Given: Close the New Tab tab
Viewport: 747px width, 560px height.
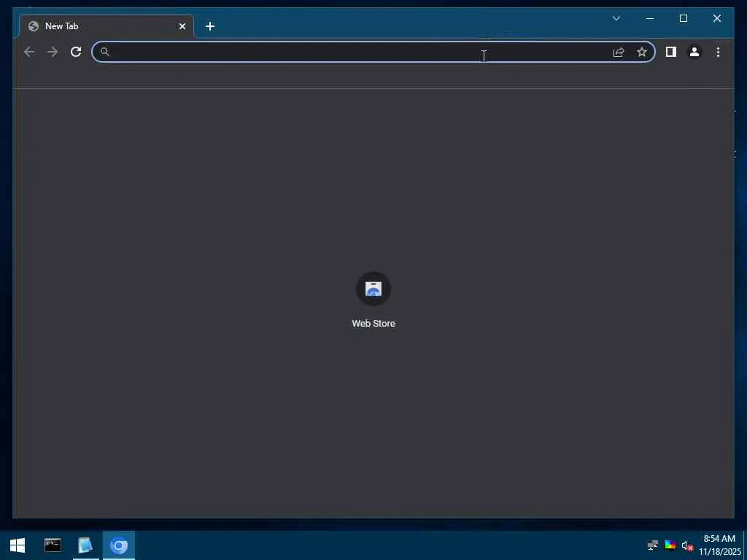Looking at the screenshot, I should (182, 26).
